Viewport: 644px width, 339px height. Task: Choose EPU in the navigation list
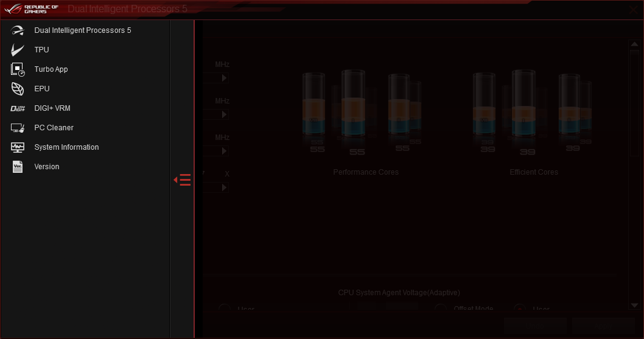click(42, 89)
